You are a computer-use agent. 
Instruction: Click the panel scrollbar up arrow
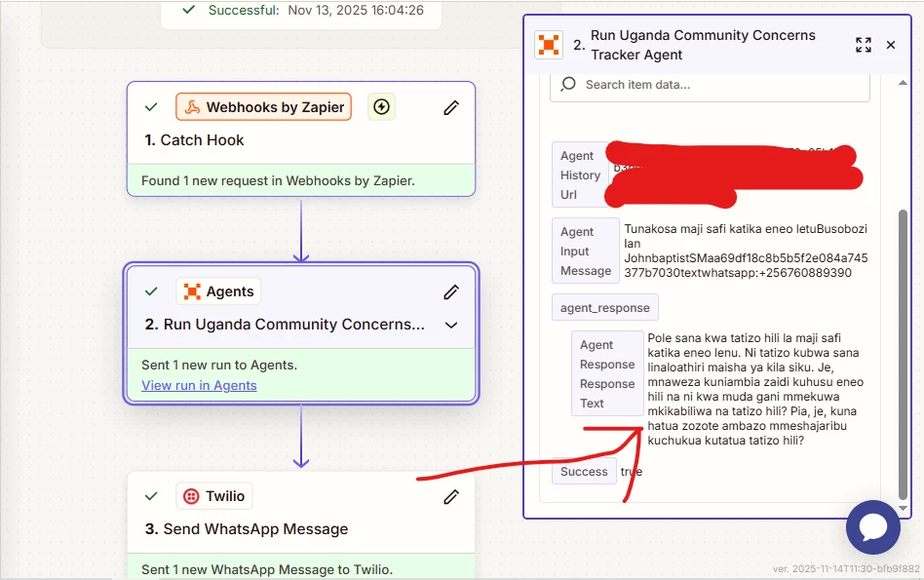click(903, 83)
